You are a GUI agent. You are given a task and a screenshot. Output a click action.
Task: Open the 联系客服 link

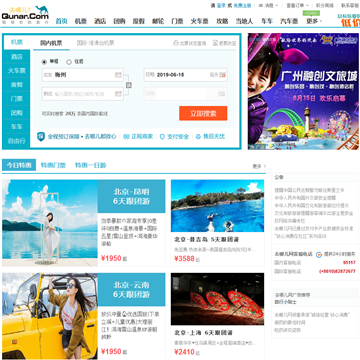pos(350,5)
